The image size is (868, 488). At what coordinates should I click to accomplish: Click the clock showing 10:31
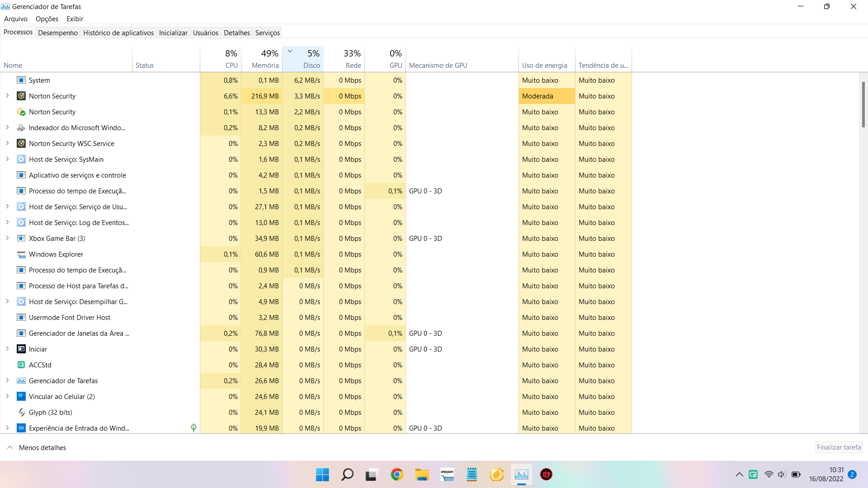(x=836, y=470)
